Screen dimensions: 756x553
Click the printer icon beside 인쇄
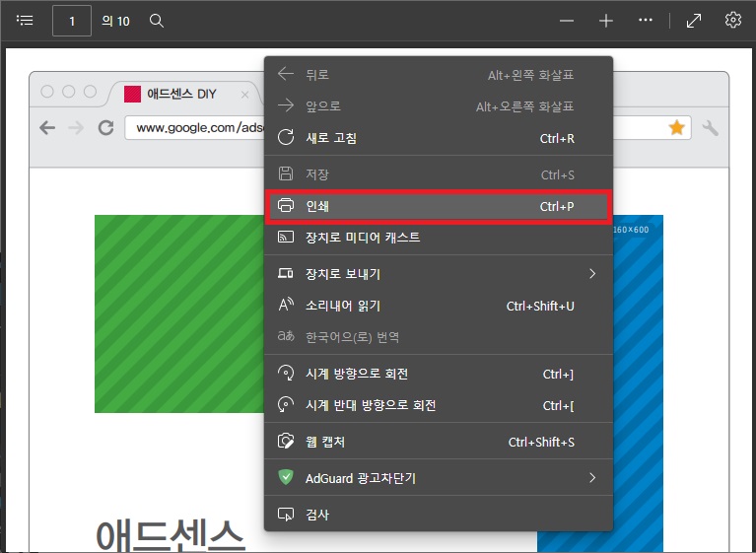[x=286, y=205]
